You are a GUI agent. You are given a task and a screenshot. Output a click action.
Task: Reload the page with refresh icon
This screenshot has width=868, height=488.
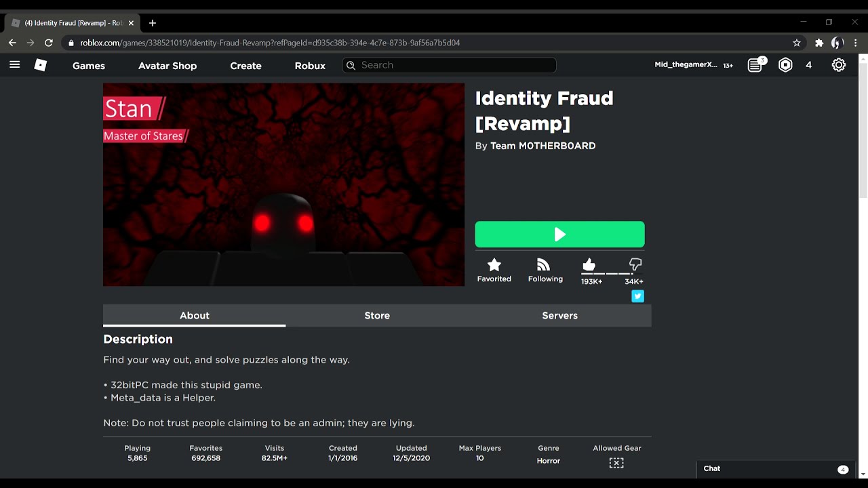click(x=49, y=43)
